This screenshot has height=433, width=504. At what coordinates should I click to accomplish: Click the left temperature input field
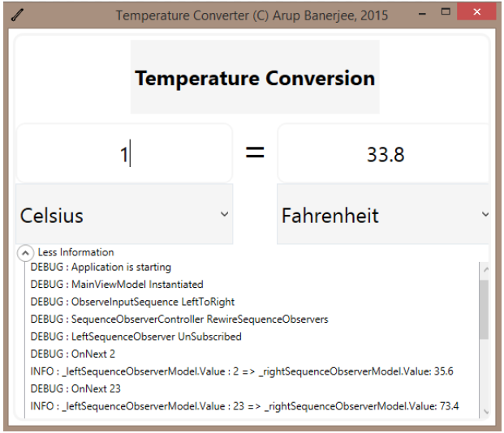click(x=124, y=153)
